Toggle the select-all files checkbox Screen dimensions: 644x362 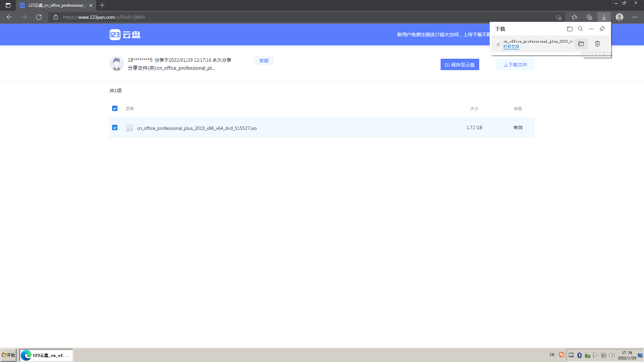pyautogui.click(x=115, y=108)
